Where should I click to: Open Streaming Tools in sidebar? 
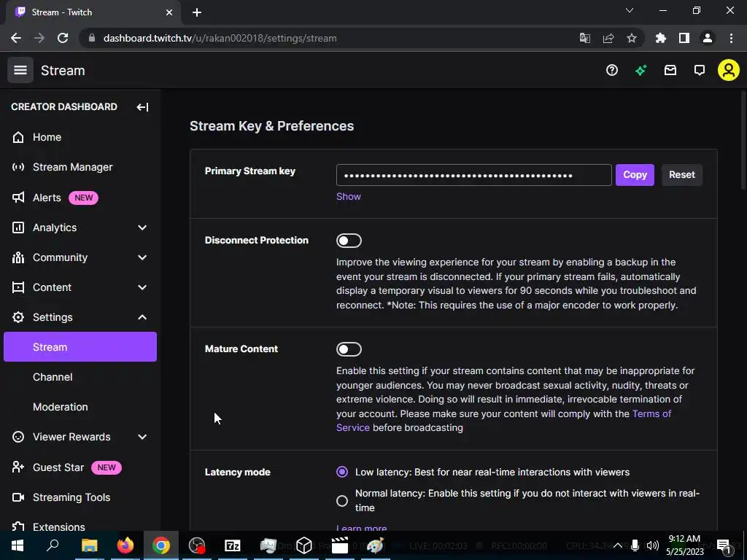coord(71,497)
